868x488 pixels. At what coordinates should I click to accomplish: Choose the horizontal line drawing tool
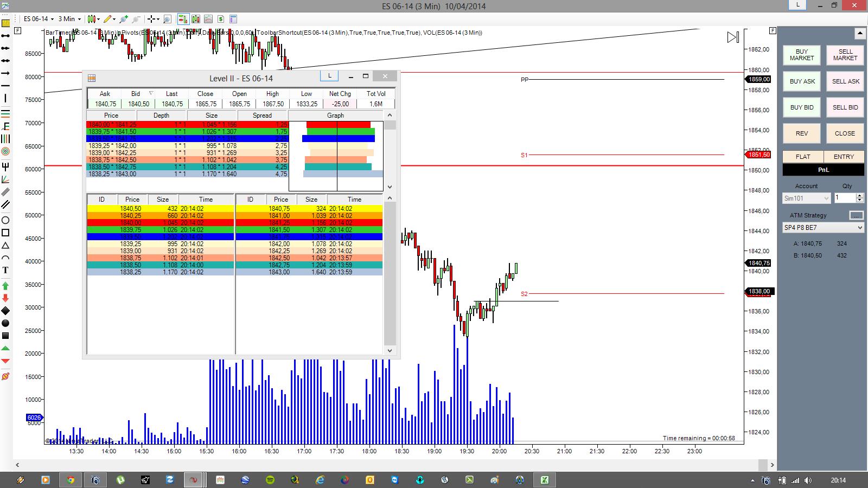[x=5, y=86]
